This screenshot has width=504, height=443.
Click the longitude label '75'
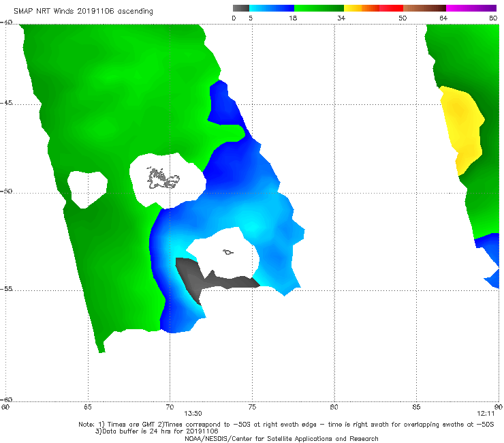pyautogui.click(x=252, y=407)
